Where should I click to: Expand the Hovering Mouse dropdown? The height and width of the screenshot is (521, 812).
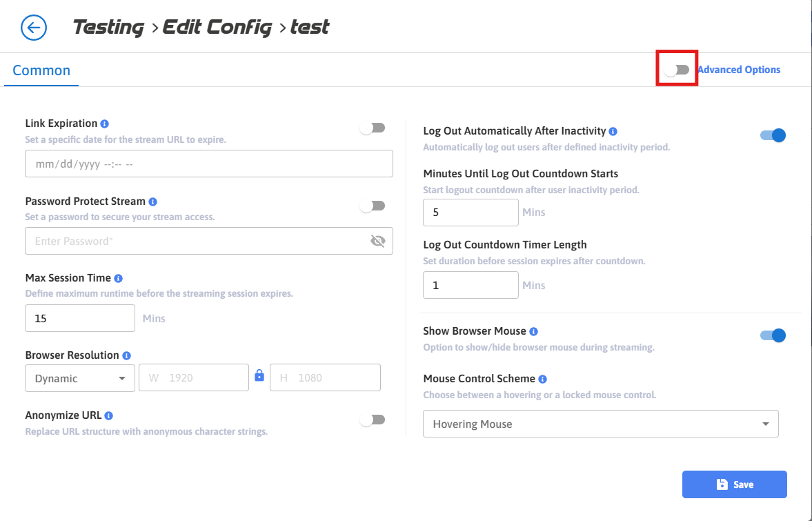[x=600, y=424]
